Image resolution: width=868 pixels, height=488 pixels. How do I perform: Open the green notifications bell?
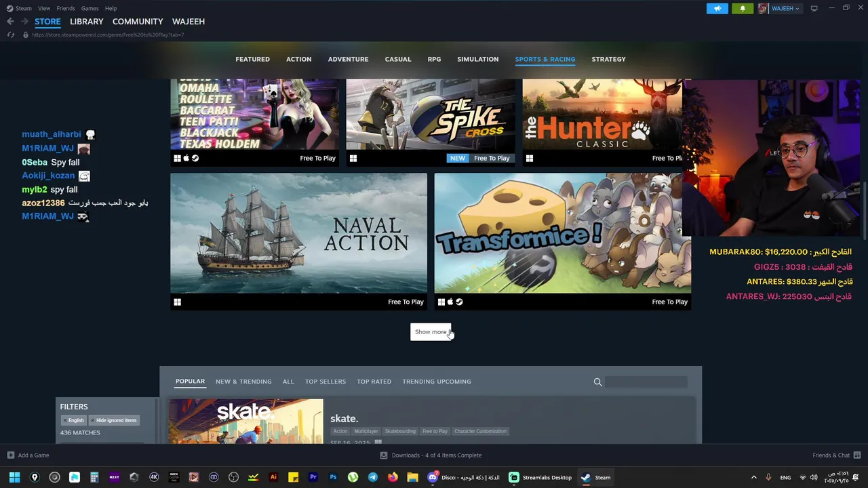coord(743,8)
